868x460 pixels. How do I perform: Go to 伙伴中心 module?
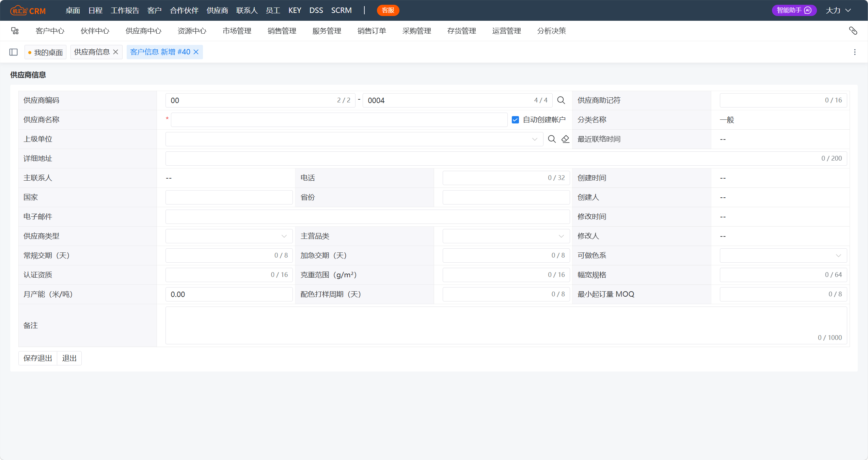(x=95, y=31)
